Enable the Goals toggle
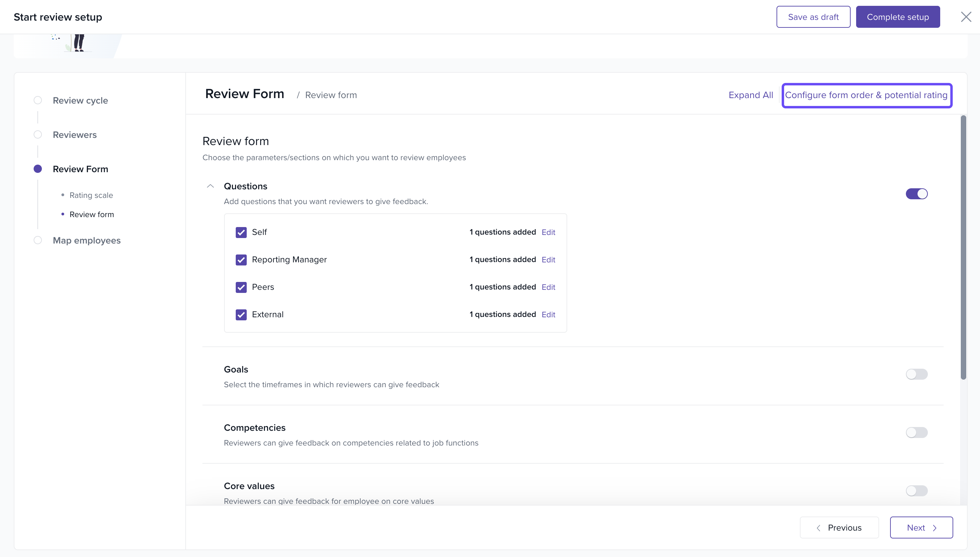This screenshot has height=557, width=980. point(917,374)
